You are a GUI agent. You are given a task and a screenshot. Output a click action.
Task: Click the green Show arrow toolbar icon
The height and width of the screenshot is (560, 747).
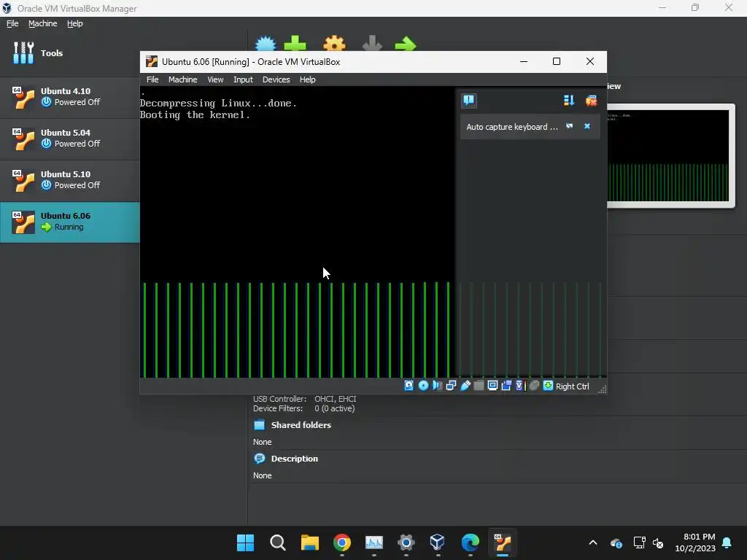click(x=406, y=44)
